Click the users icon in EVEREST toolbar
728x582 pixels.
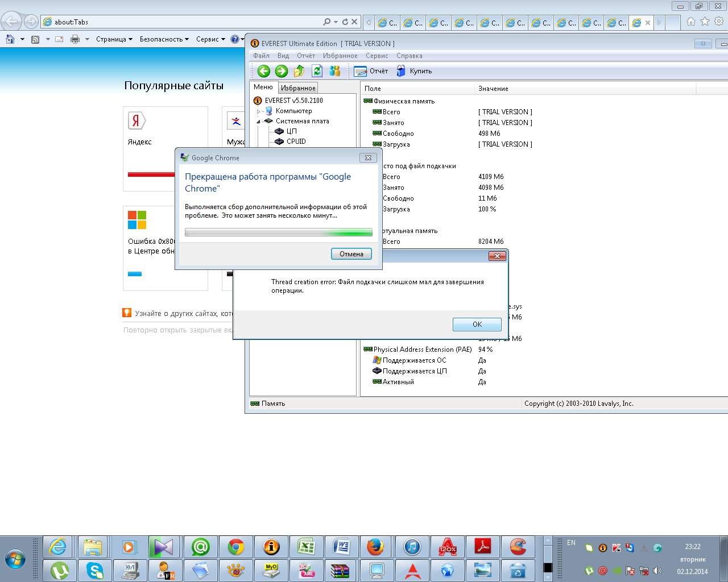335,71
